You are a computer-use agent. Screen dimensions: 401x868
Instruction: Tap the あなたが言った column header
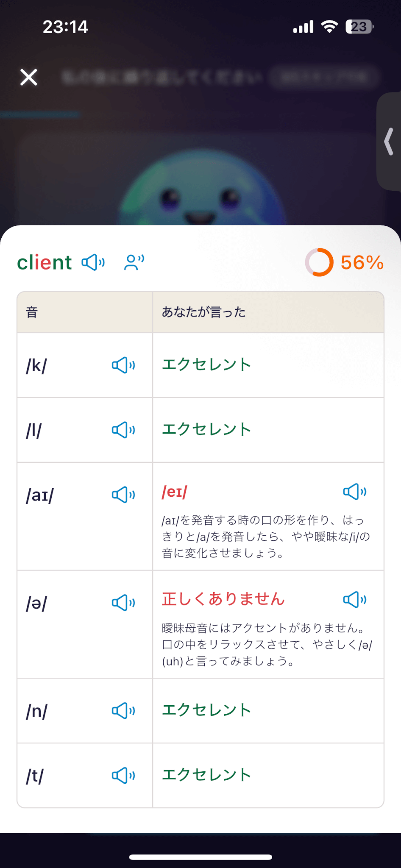[203, 312]
